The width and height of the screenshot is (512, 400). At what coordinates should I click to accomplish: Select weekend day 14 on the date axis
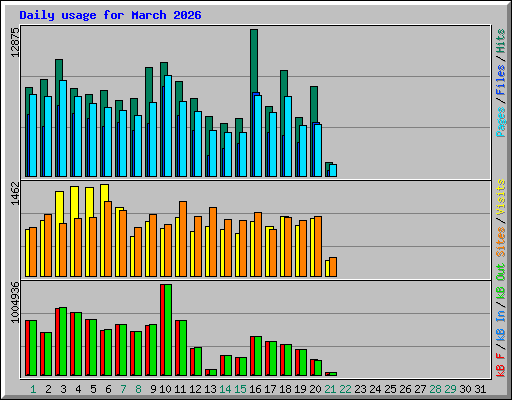coord(225,389)
